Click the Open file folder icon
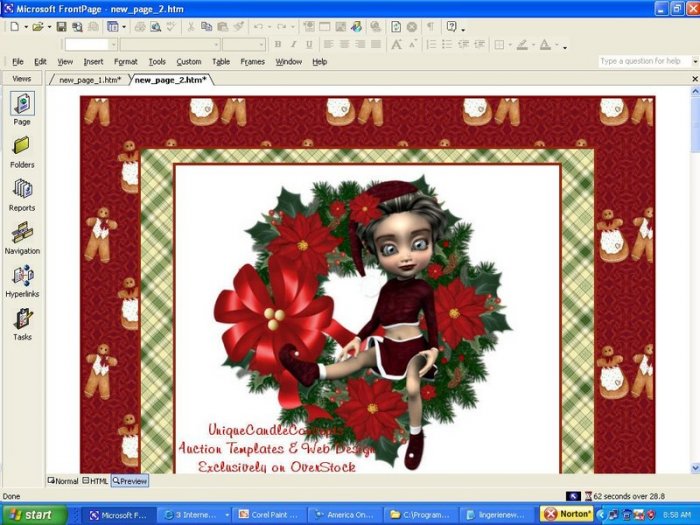700x525 pixels. pos(38,27)
